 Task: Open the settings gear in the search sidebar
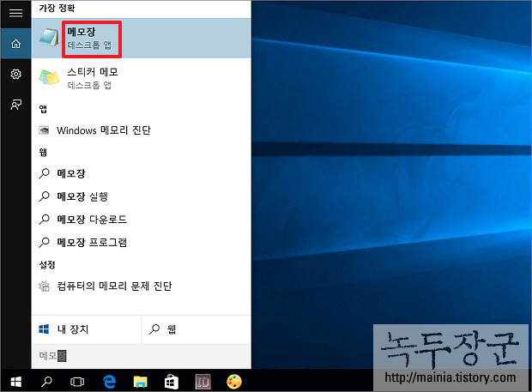(x=15, y=74)
